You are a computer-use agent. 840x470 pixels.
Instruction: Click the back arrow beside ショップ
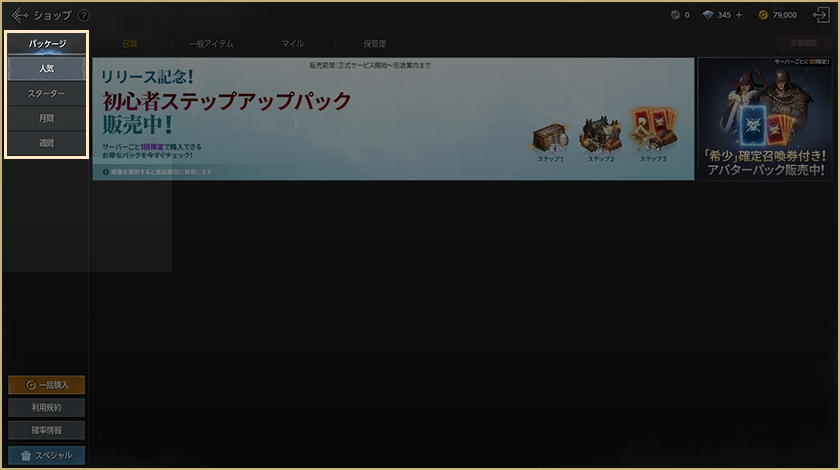[19, 15]
